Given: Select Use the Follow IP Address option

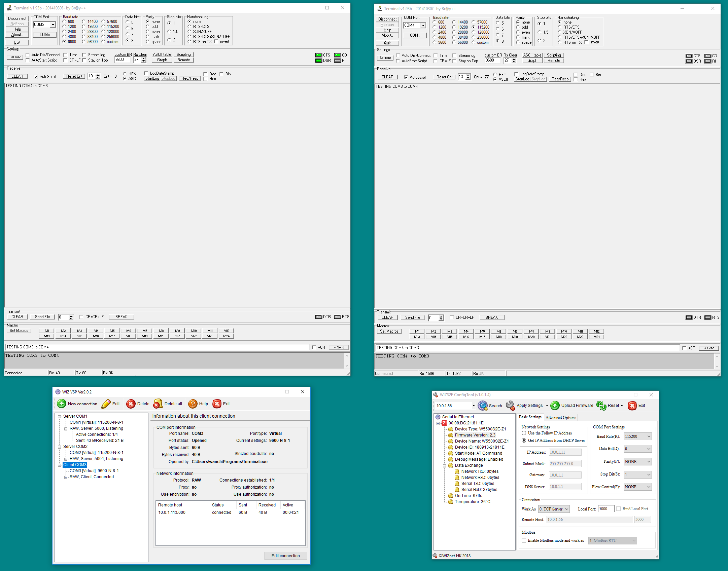Looking at the screenshot, I should click(x=524, y=433).
